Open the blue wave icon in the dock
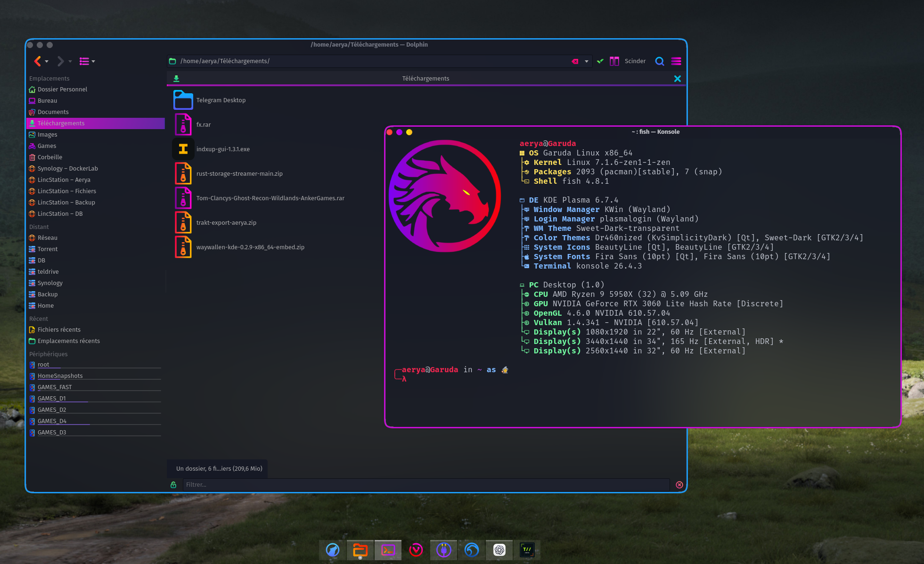The width and height of the screenshot is (924, 564). click(x=471, y=550)
